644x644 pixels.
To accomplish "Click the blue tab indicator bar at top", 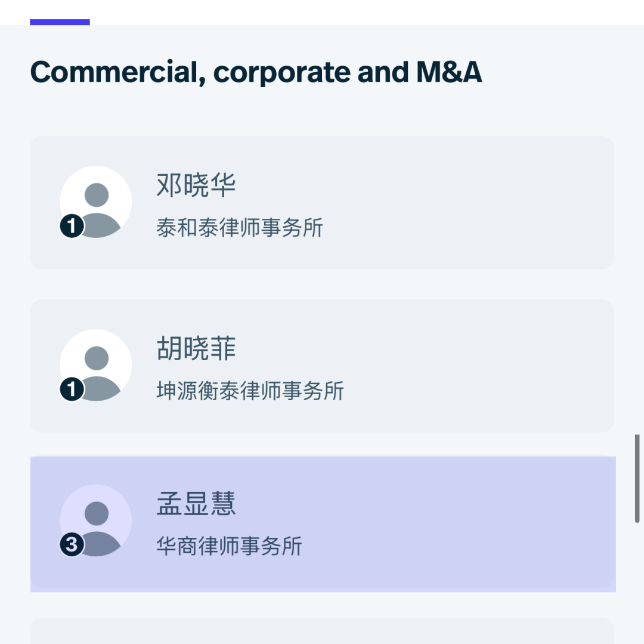I will coord(60,22).
